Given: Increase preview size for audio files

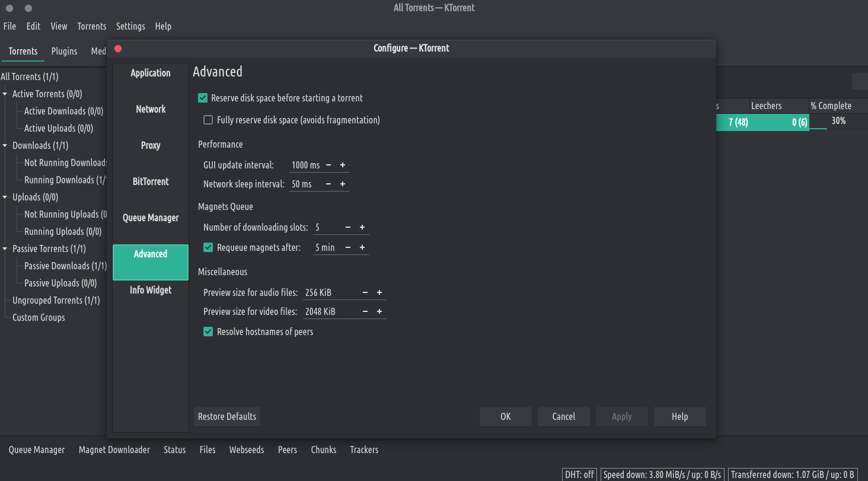Looking at the screenshot, I should point(379,293).
